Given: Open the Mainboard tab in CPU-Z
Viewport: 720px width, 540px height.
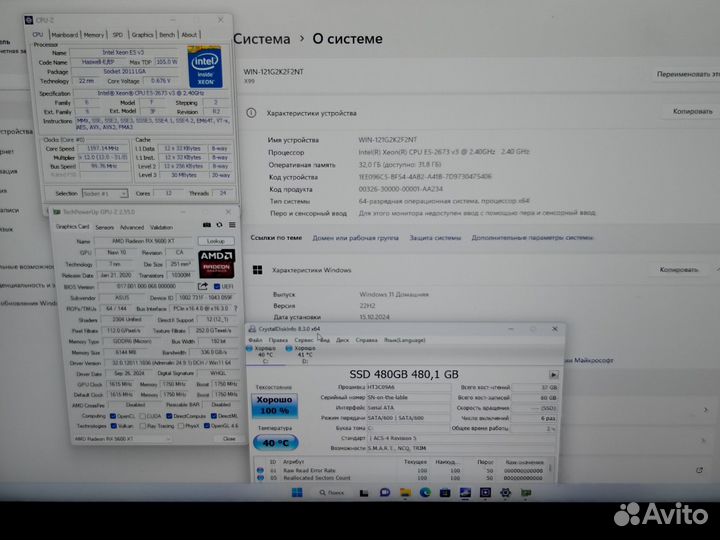Looking at the screenshot, I should [65, 35].
